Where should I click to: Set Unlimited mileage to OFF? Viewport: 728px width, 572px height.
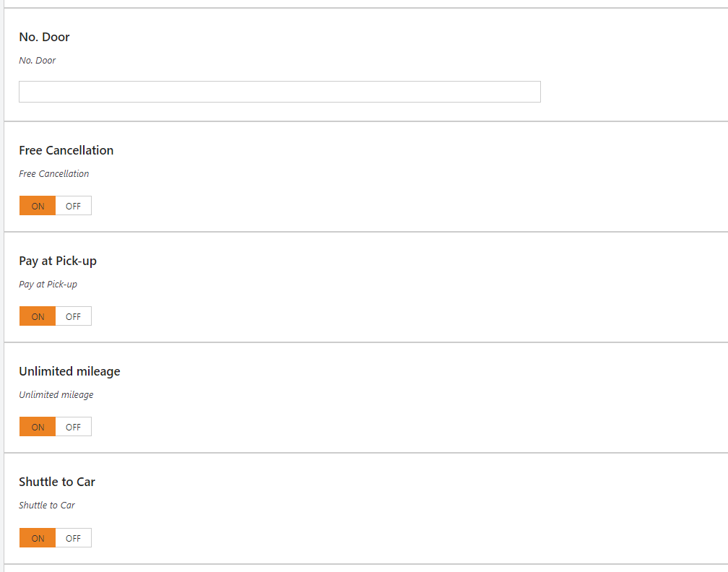(74, 427)
